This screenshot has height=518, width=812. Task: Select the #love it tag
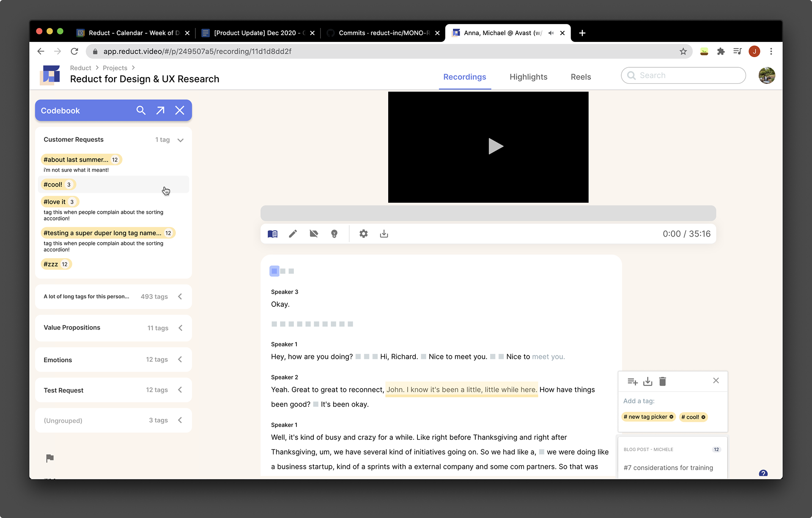60,202
